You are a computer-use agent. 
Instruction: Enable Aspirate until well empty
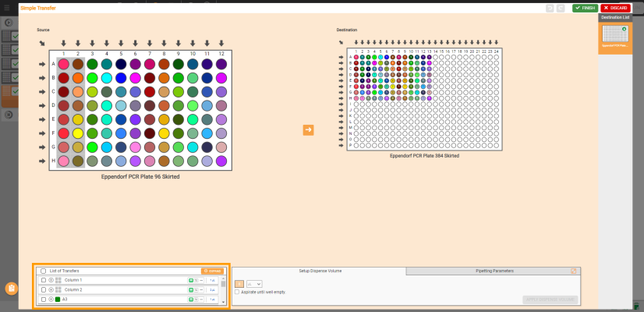coord(238,292)
